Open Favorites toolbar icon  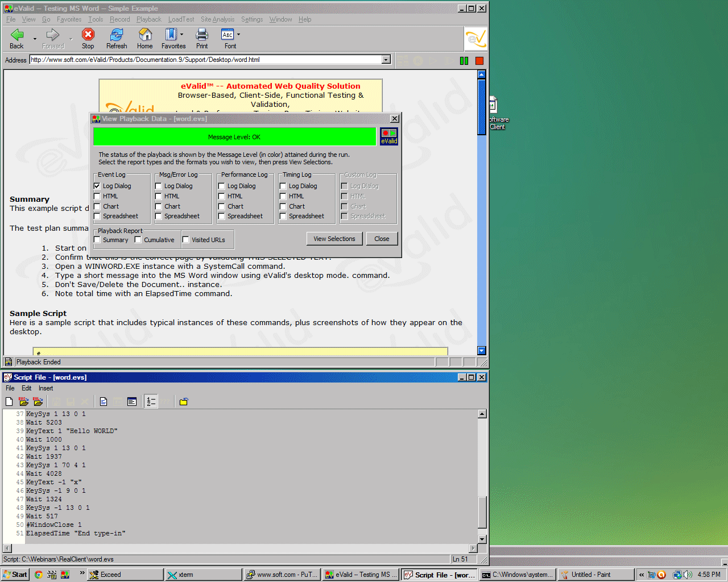[171, 35]
